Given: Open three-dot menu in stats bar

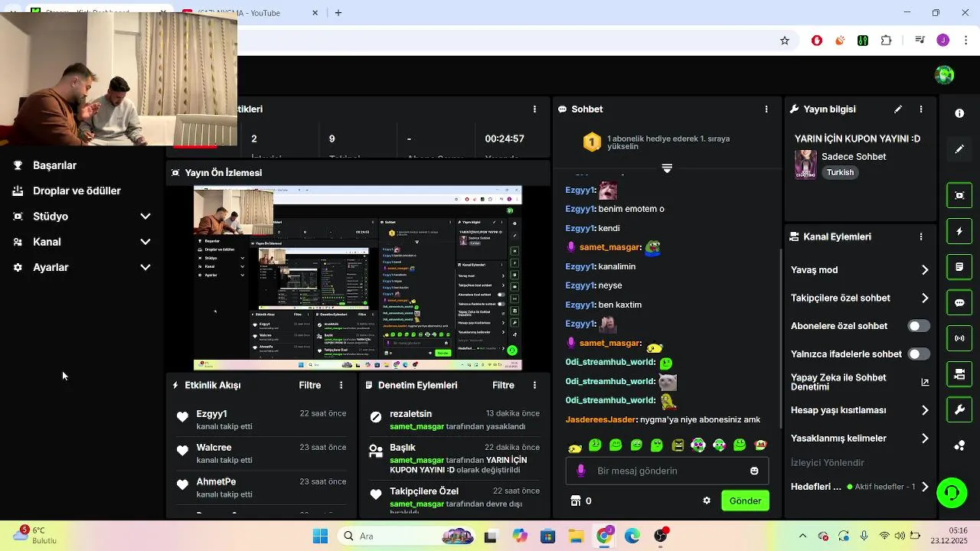Looking at the screenshot, I should (535, 109).
